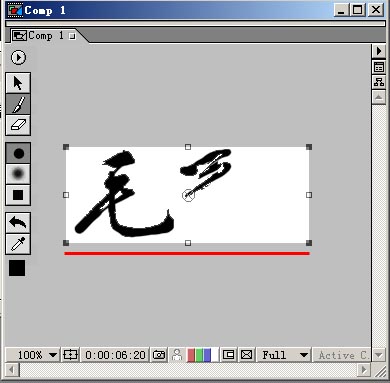
Task: Open the comp panel flyout menu arrow
Action: coord(379,51)
